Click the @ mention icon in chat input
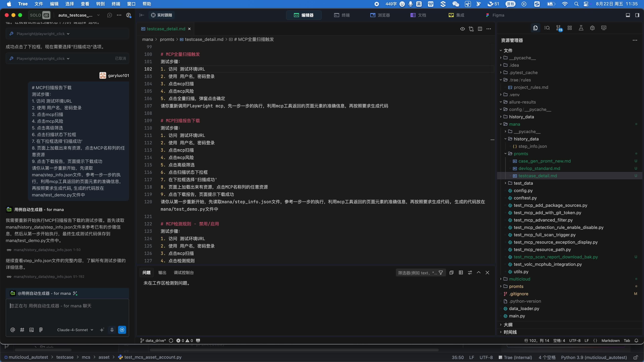644x362 pixels. [x=13, y=330]
